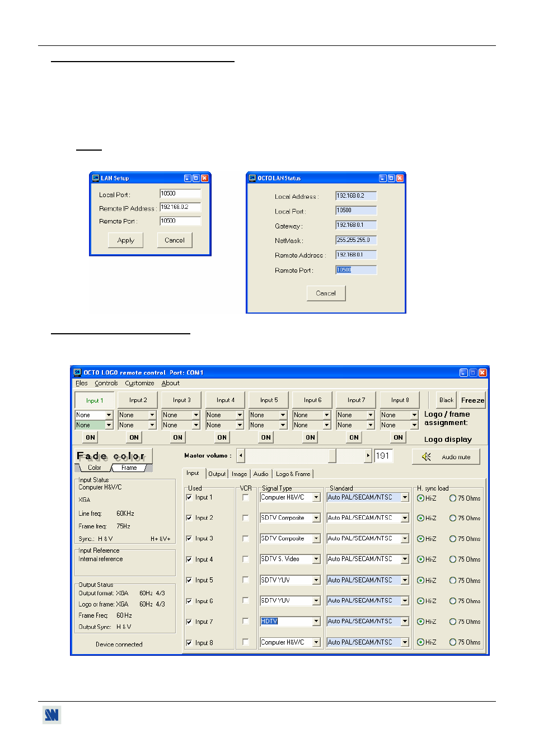Select the Input 5 button
The image size is (534, 756).
coord(269,400)
